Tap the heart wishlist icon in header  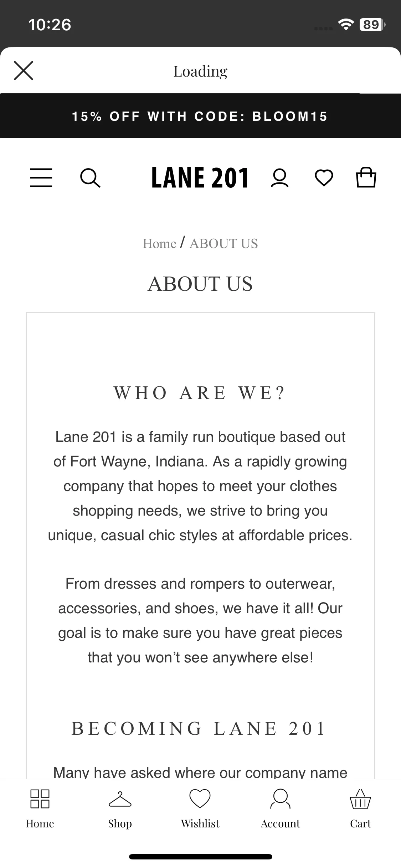(324, 178)
